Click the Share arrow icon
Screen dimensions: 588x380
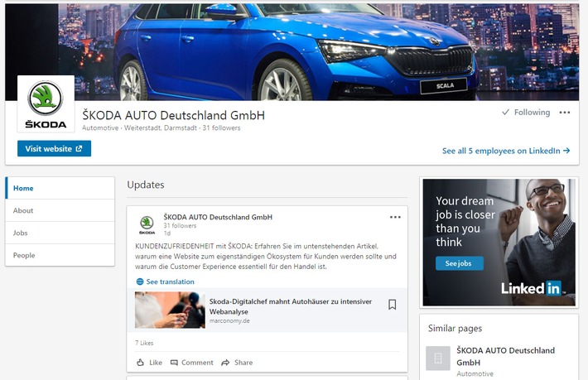point(225,363)
